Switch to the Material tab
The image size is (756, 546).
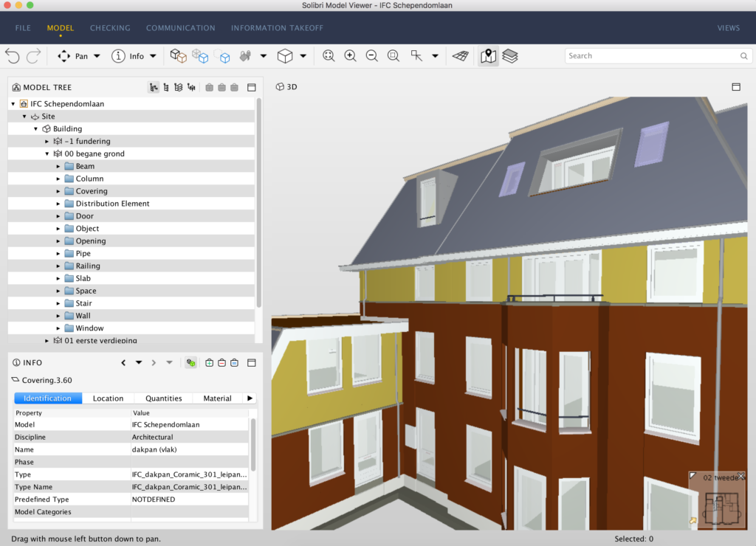tap(219, 398)
